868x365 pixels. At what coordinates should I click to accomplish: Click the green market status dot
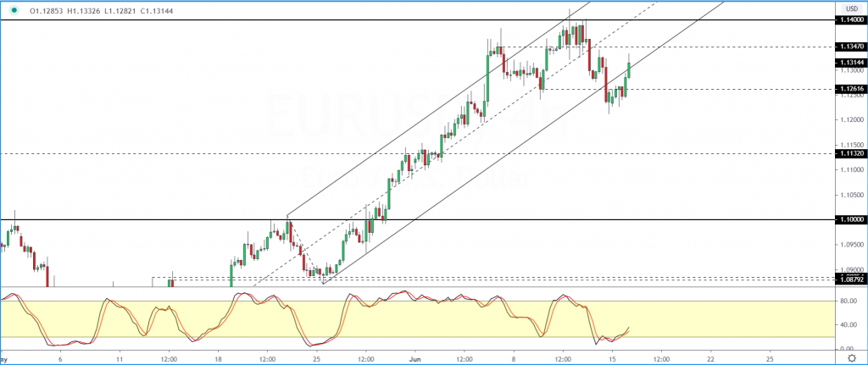14,10
